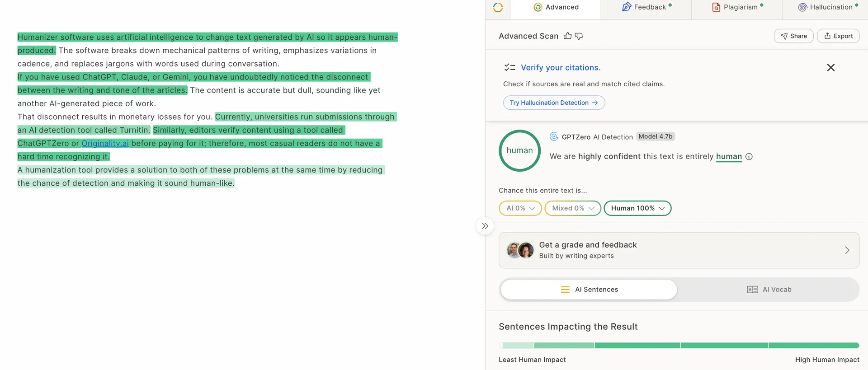The height and width of the screenshot is (370, 868).
Task: Open the Hallucination tab
Action: (x=827, y=7)
